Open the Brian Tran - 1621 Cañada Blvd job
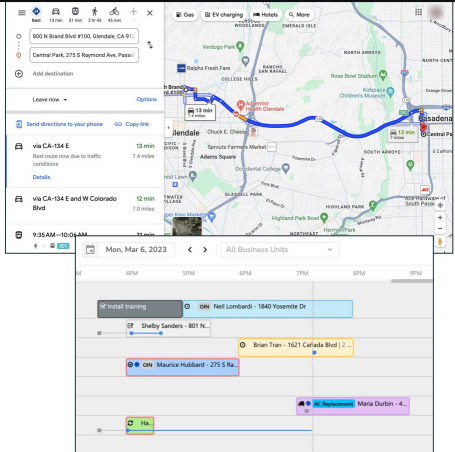455x452 pixels. point(296,347)
